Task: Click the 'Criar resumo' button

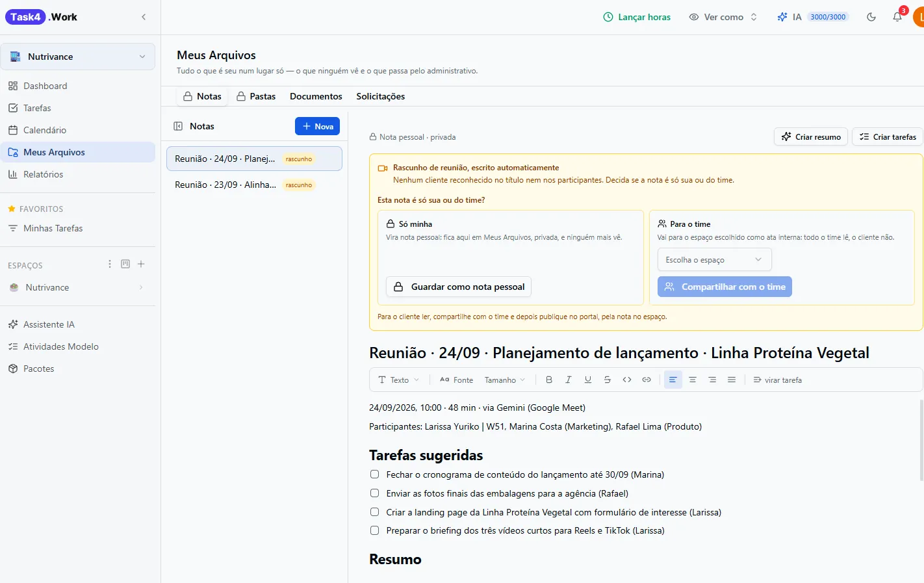Action: click(x=811, y=136)
